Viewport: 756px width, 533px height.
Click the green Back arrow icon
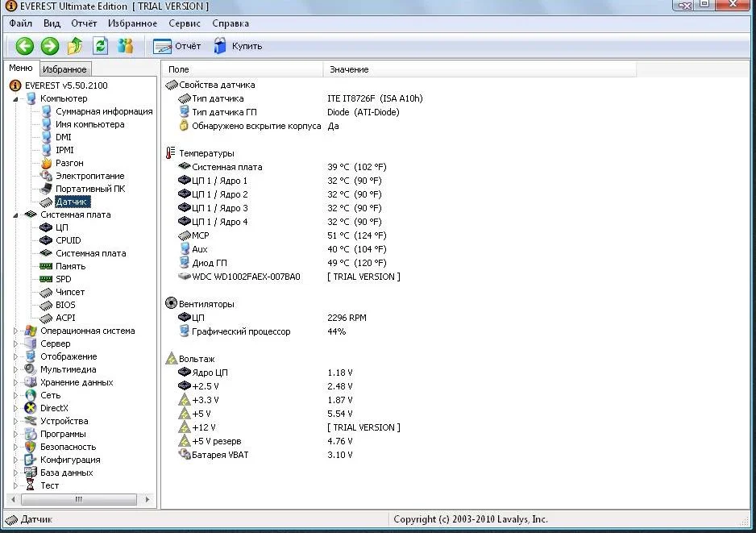pos(25,46)
